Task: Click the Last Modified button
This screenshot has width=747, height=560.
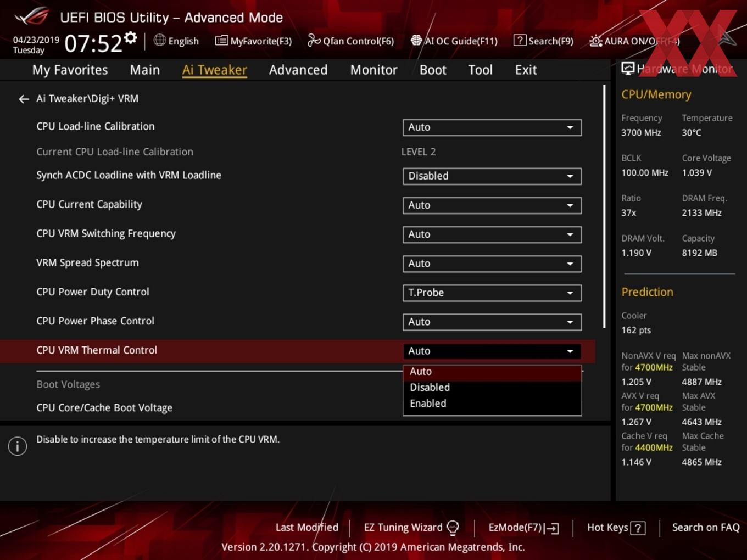Action: pyautogui.click(x=306, y=528)
